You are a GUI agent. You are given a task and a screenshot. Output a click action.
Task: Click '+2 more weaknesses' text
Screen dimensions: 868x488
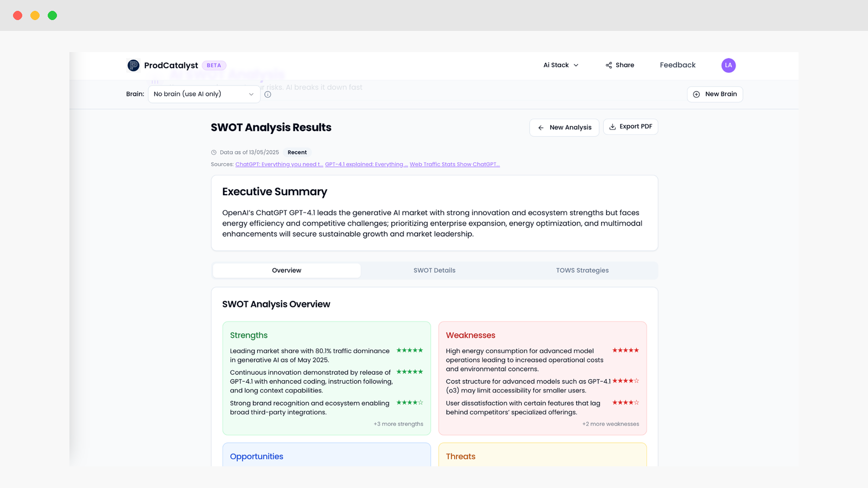pos(611,424)
